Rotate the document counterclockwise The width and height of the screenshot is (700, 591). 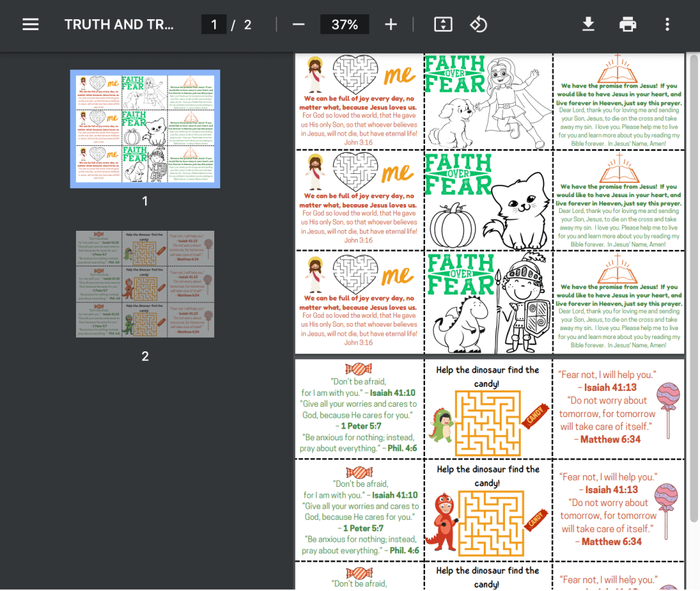[478, 25]
